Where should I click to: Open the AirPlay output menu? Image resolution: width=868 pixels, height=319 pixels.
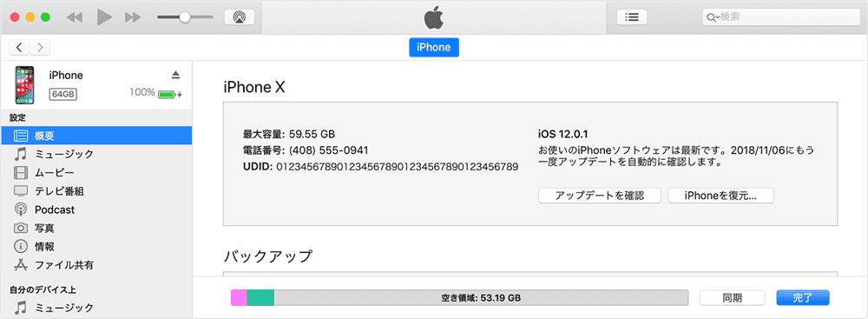point(240,17)
